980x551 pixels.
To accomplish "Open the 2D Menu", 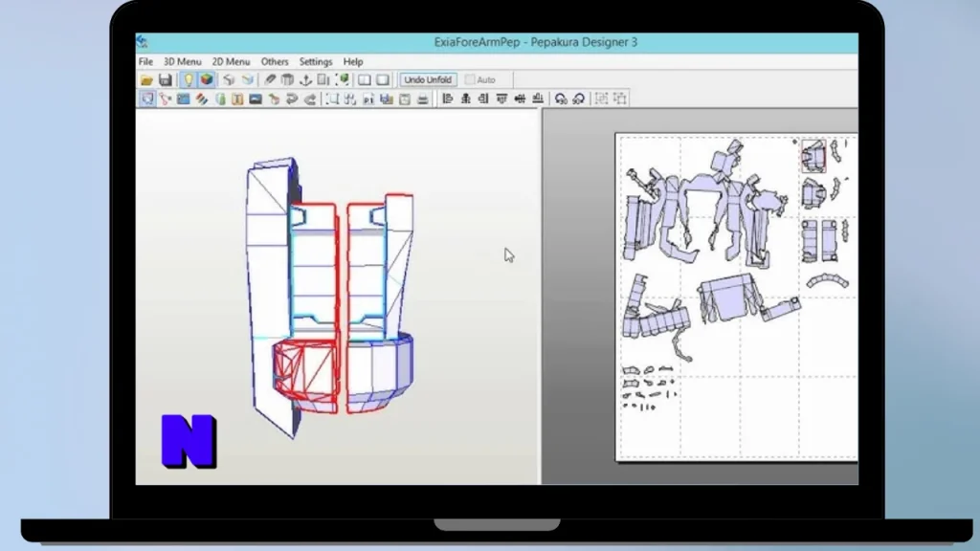I will pos(231,62).
